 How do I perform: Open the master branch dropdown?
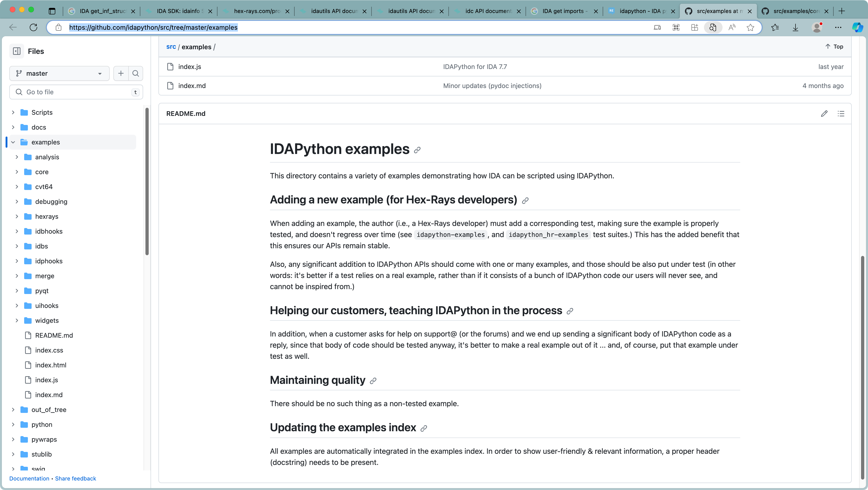[x=59, y=73]
